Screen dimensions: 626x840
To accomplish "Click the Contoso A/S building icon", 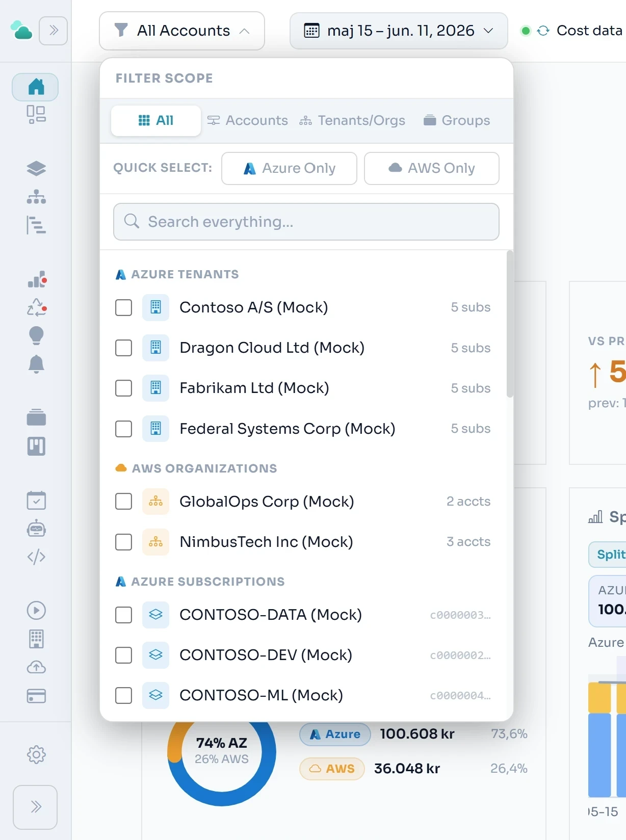I will (x=155, y=307).
